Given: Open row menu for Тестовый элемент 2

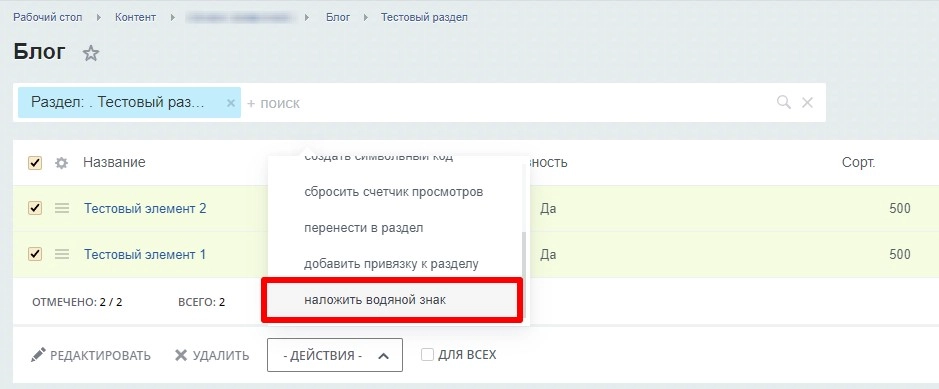Looking at the screenshot, I should [x=62, y=208].
